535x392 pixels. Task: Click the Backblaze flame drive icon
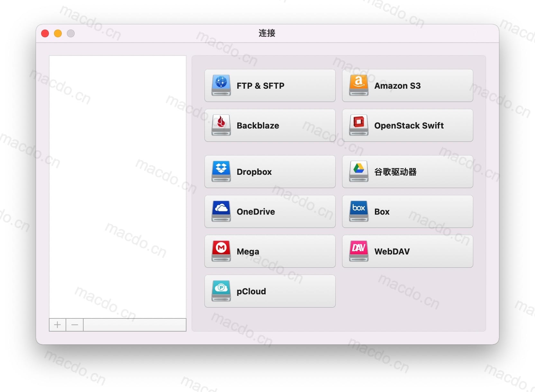pos(221,125)
